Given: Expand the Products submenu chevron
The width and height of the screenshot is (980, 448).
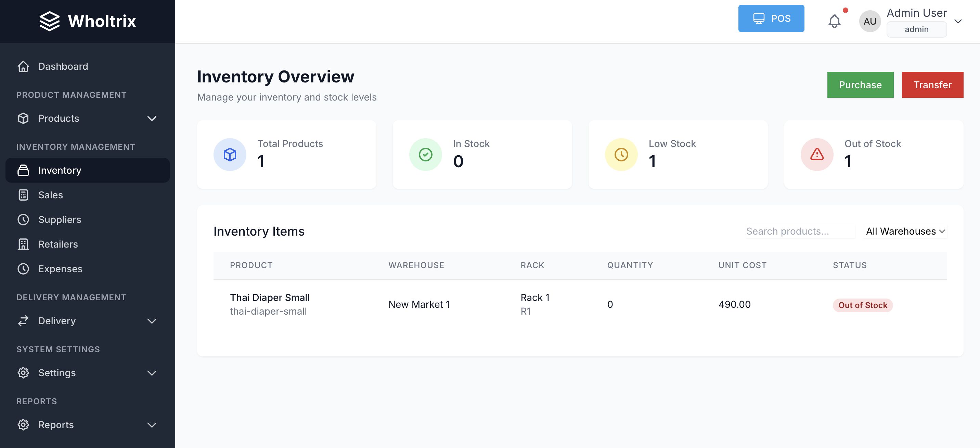Looking at the screenshot, I should [152, 119].
